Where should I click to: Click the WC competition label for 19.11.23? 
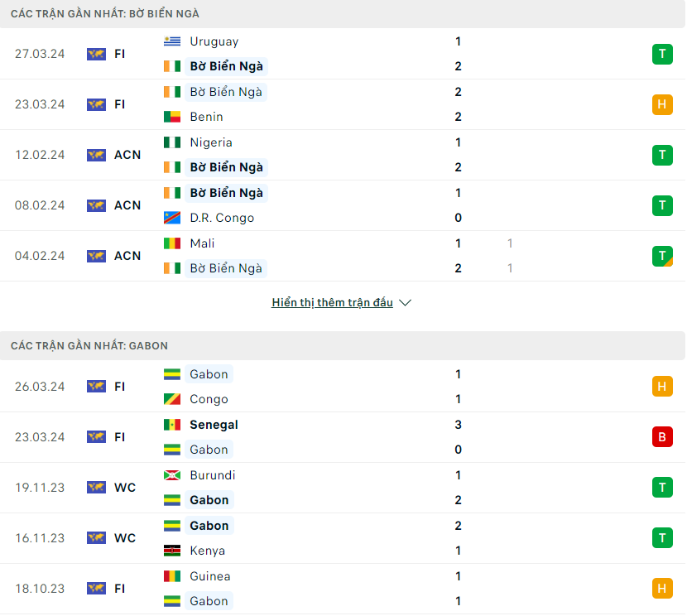click(125, 488)
